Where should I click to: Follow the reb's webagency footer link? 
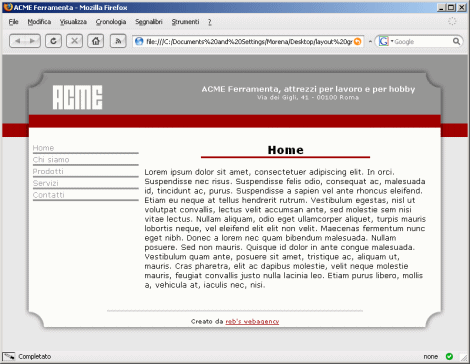(x=252, y=321)
